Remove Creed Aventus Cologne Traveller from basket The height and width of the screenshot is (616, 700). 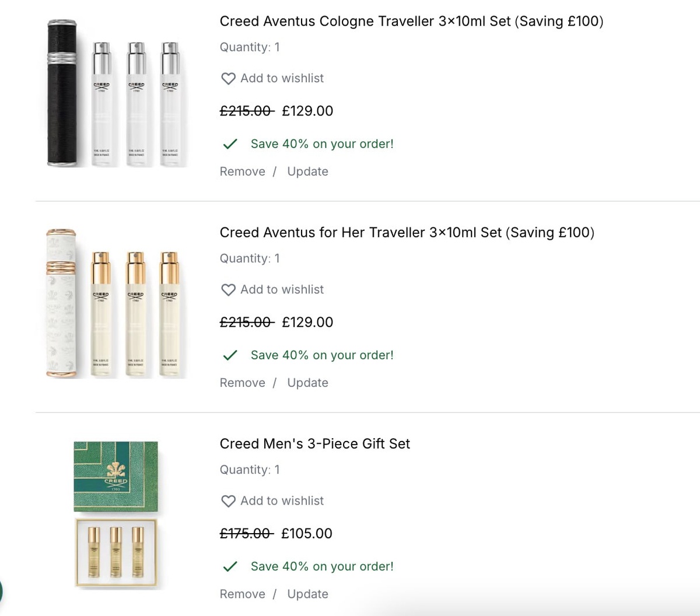point(242,171)
